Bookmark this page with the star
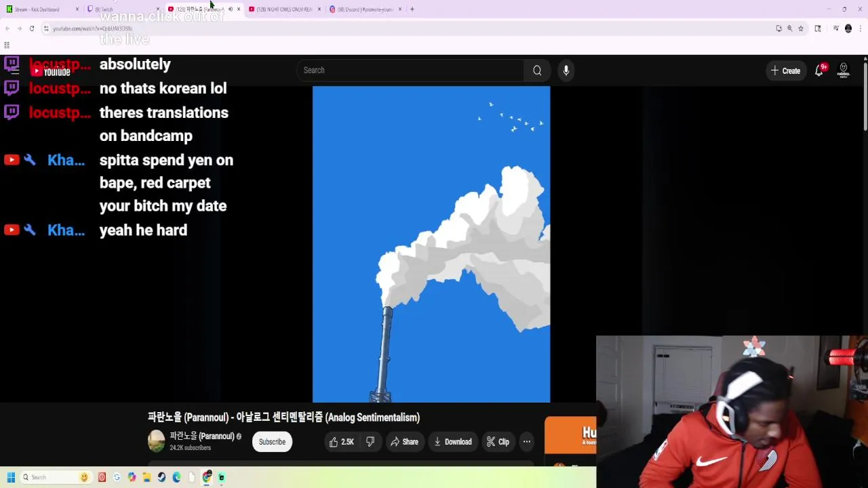Viewport: 868px width, 488px height. coord(801,28)
